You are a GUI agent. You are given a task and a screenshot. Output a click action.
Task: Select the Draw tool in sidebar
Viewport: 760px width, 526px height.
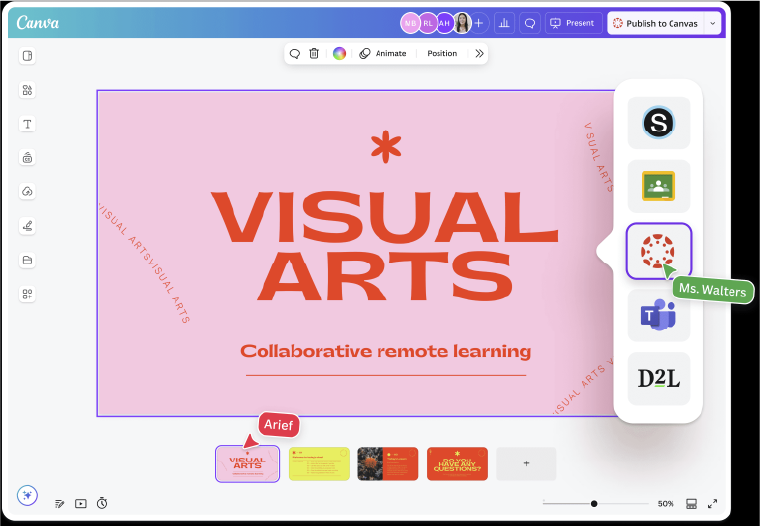click(27, 226)
